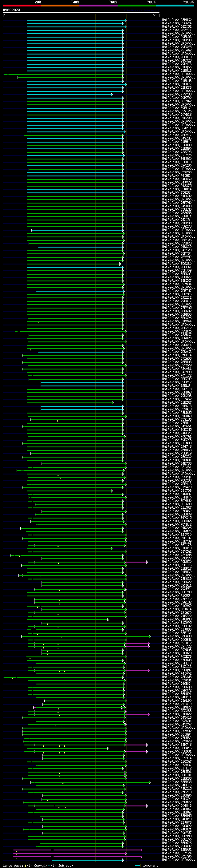Click the red 20% identity legend segment

click(22, 6)
